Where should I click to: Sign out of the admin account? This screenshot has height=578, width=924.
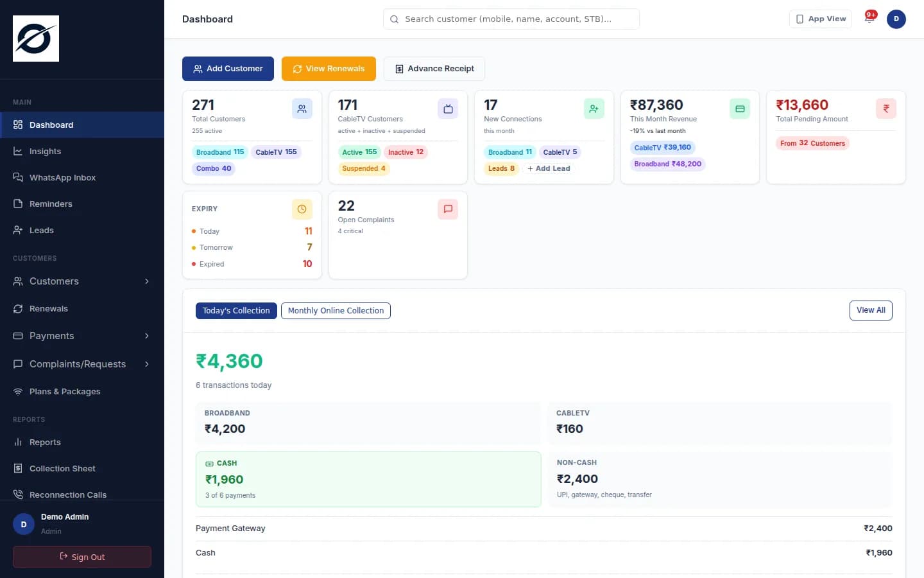click(x=82, y=557)
